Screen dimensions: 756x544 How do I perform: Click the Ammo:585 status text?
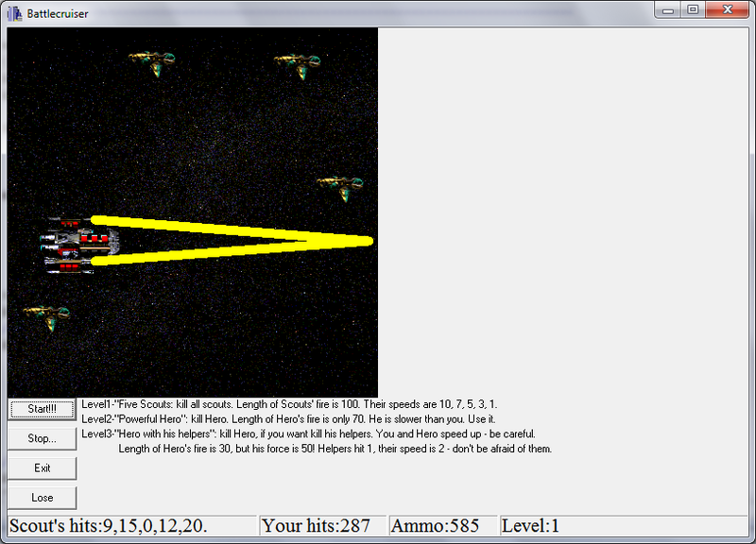point(435,526)
